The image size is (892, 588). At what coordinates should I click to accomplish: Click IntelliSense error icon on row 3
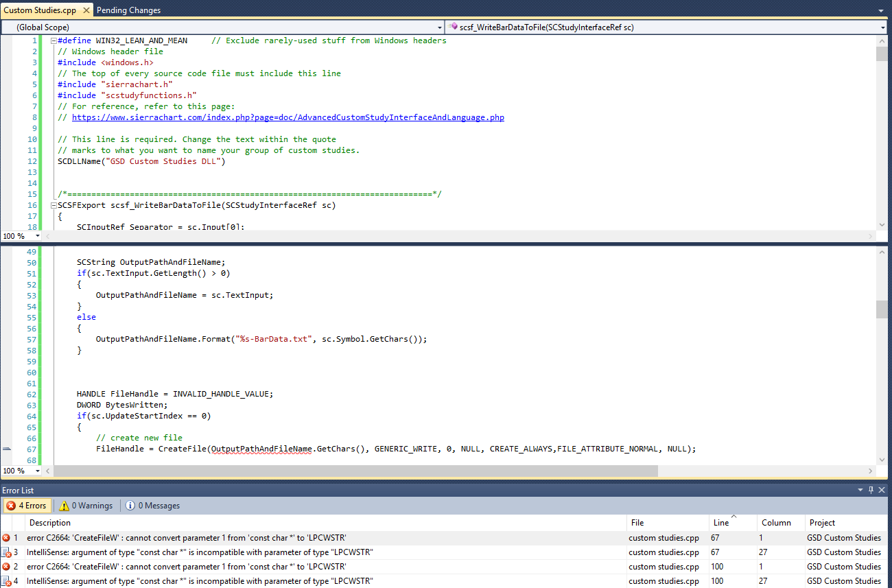[x=6, y=552]
